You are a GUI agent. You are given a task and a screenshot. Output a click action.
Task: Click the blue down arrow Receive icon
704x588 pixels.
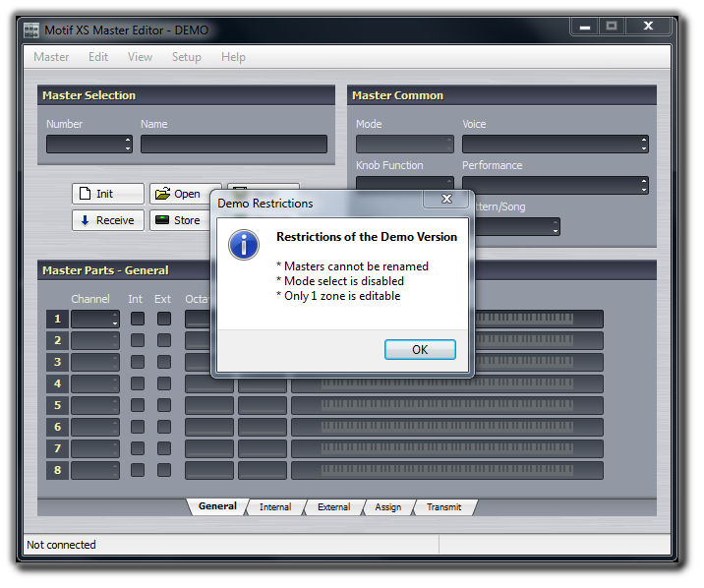(x=85, y=220)
